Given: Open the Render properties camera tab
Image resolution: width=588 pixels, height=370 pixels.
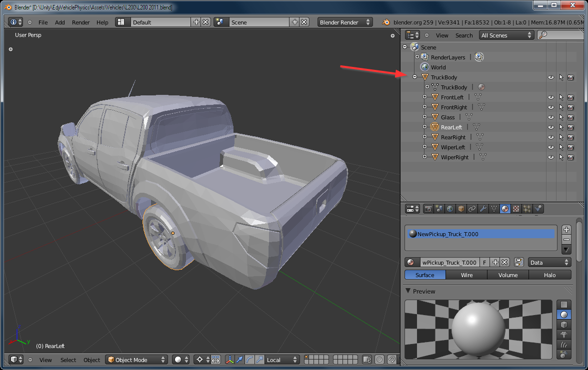Looking at the screenshot, I should [x=428, y=209].
